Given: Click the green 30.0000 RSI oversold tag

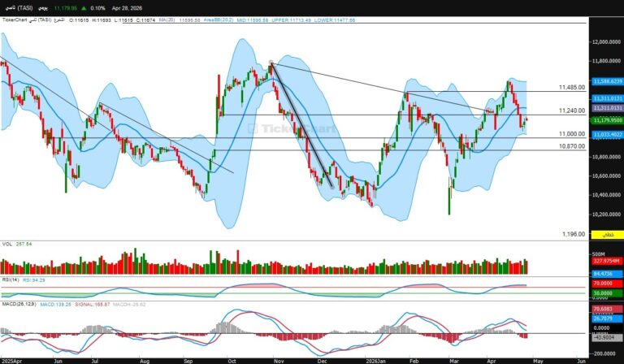Looking at the screenshot, I should (605, 292).
